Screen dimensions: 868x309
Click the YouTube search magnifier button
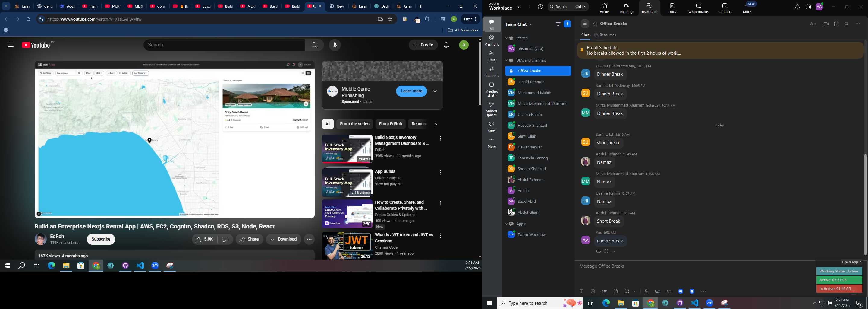point(314,45)
